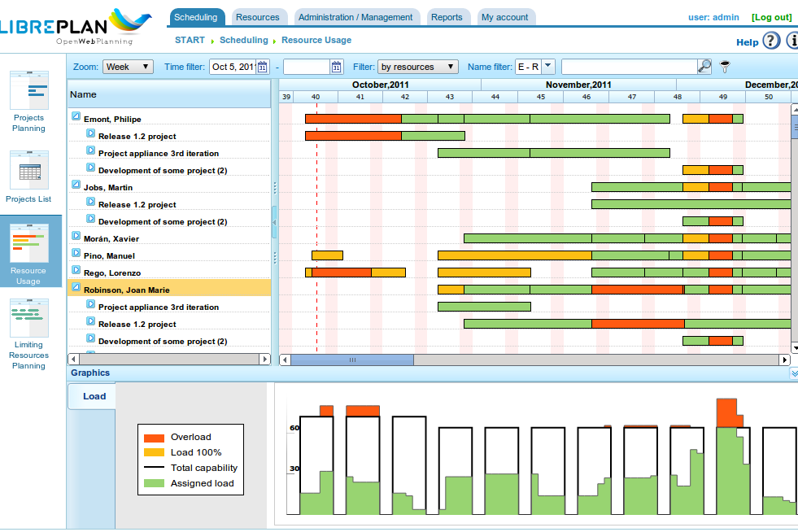This screenshot has height=532, width=798.
Task: Switch to the Reports tab
Action: coord(447,17)
